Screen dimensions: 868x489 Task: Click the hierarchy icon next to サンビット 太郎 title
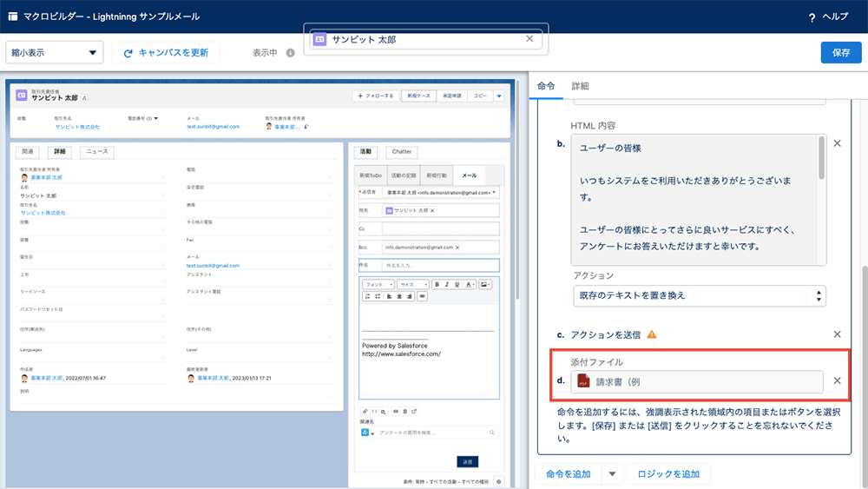pyautogui.click(x=84, y=98)
